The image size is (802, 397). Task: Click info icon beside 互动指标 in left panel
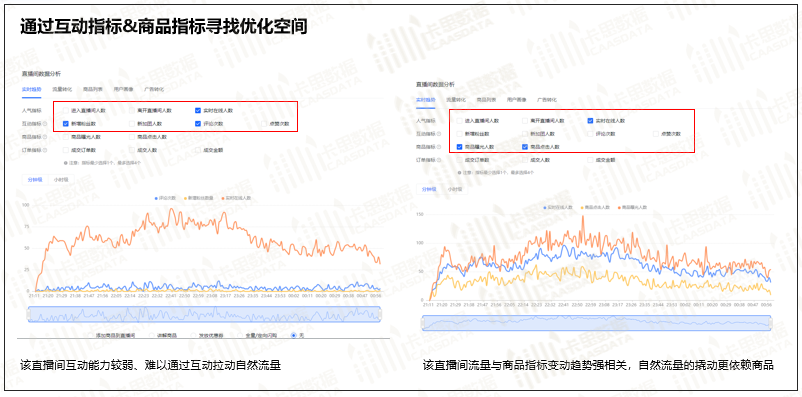coord(45,123)
